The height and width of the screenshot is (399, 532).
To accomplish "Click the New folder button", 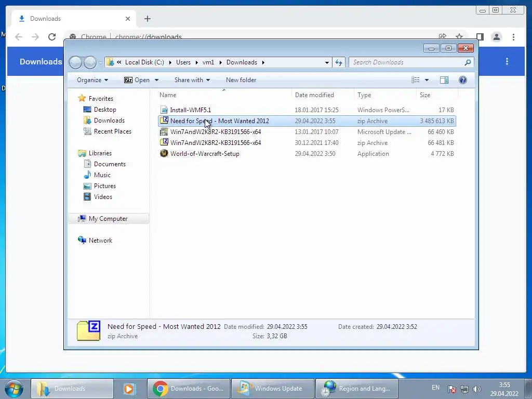I will tap(241, 80).
